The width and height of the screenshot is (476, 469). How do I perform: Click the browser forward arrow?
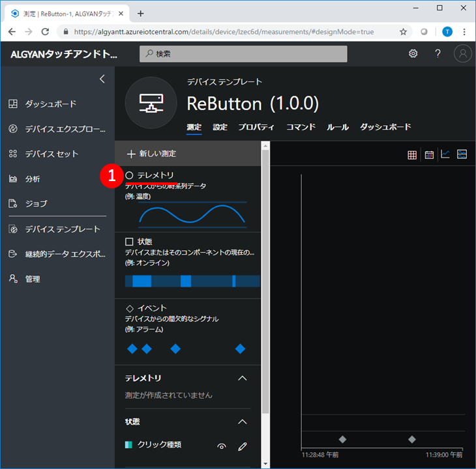tap(29, 31)
